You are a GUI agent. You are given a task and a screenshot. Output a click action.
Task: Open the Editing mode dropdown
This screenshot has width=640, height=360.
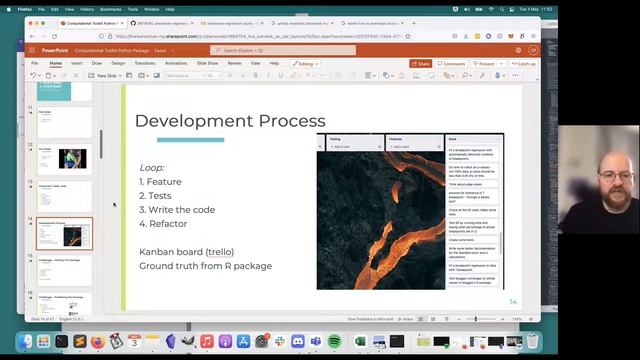305,64
